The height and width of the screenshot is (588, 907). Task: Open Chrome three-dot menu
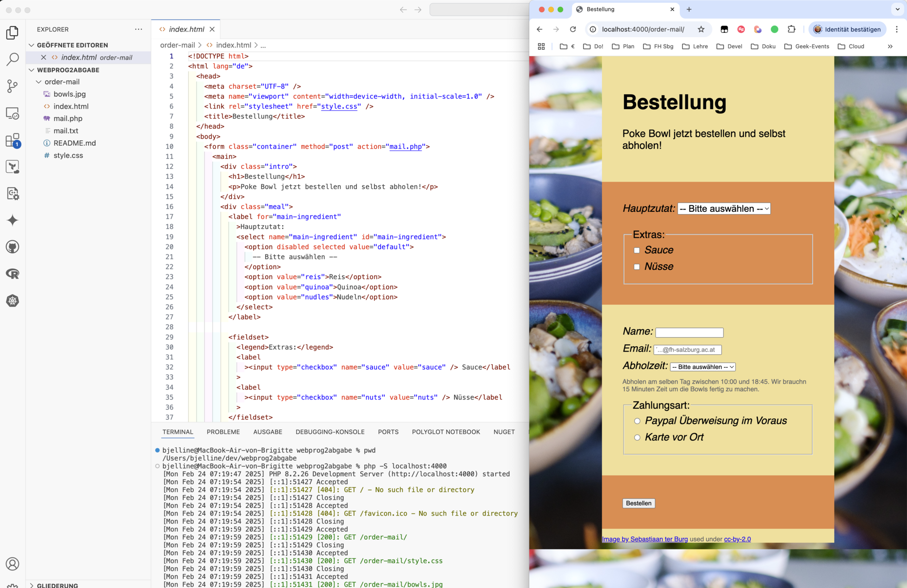pos(897,29)
